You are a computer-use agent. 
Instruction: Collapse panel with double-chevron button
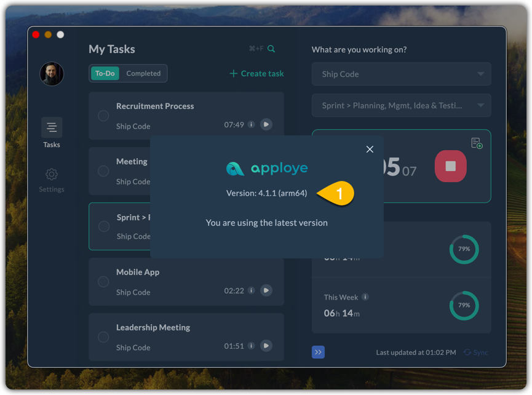[x=318, y=353]
